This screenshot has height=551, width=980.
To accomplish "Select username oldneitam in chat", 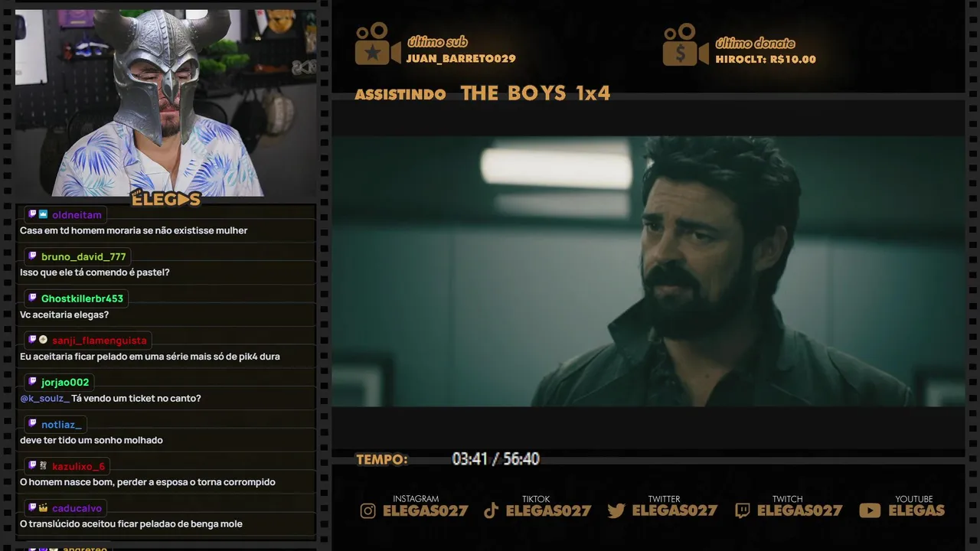I will 77,215.
